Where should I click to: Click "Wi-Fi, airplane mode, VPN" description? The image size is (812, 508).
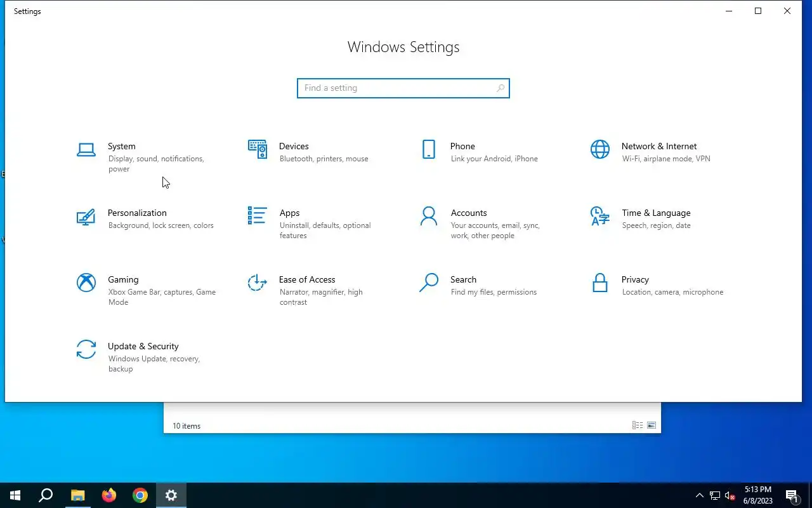666,159
